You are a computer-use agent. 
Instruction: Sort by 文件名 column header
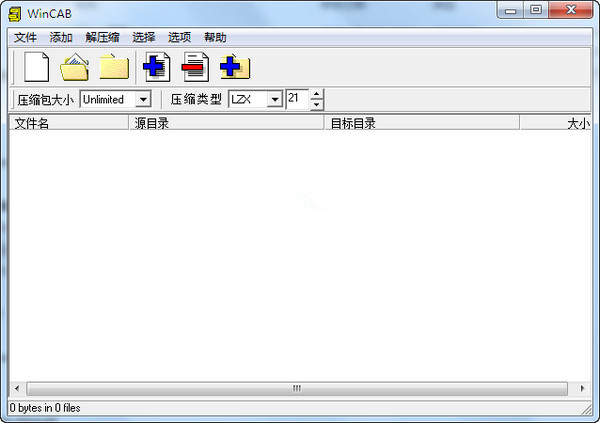coord(69,123)
